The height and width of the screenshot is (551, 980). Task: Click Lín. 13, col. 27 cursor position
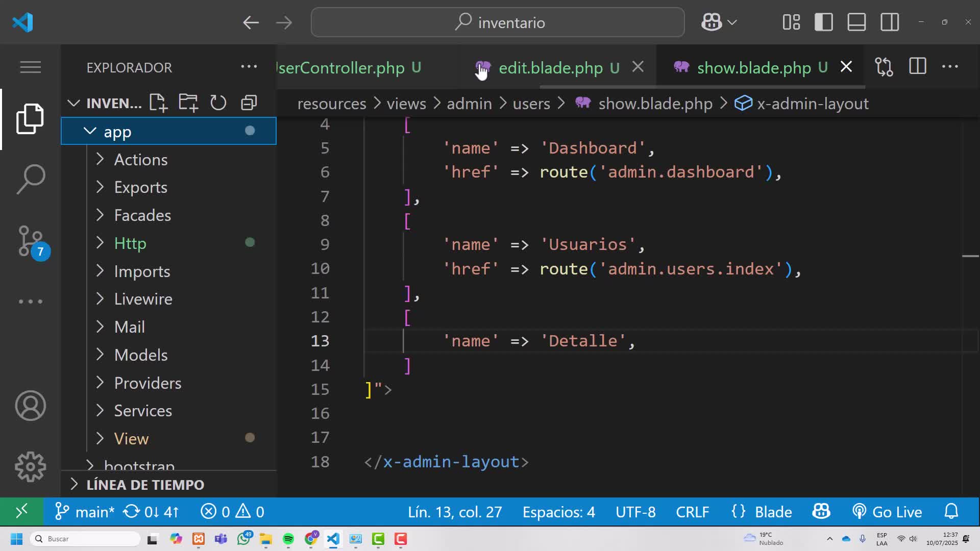455,512
